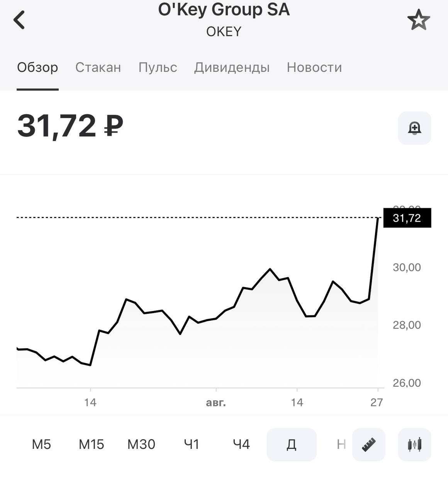448x494 pixels.
Task: Create a price alert with bell icon
Action: pyautogui.click(x=414, y=128)
